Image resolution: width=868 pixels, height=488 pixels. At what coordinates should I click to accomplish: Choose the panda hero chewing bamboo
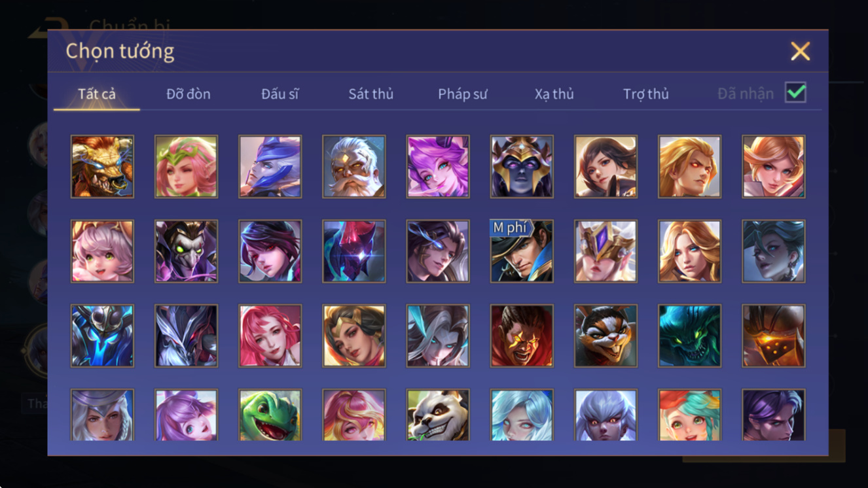pos(438,415)
